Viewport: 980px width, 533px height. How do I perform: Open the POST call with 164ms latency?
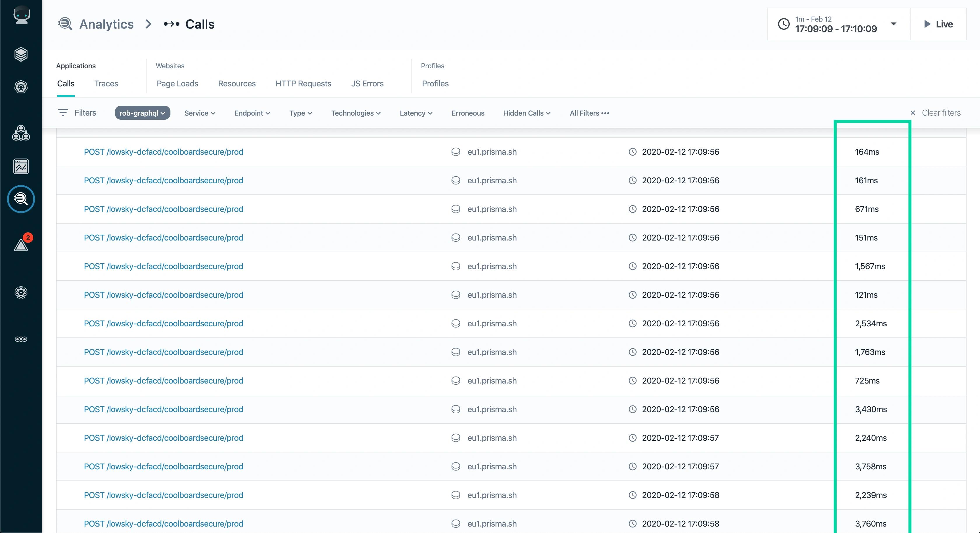[x=163, y=152]
